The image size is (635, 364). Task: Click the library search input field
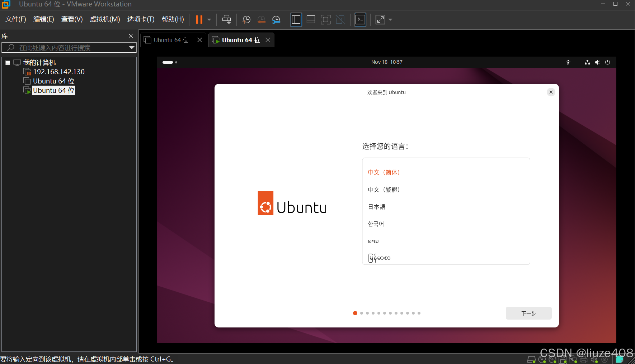tap(68, 48)
